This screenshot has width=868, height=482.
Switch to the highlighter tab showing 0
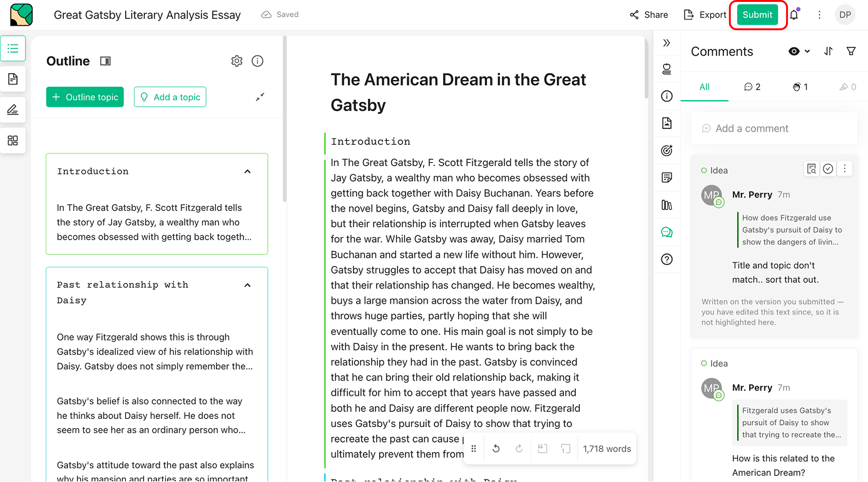pyautogui.click(x=847, y=87)
